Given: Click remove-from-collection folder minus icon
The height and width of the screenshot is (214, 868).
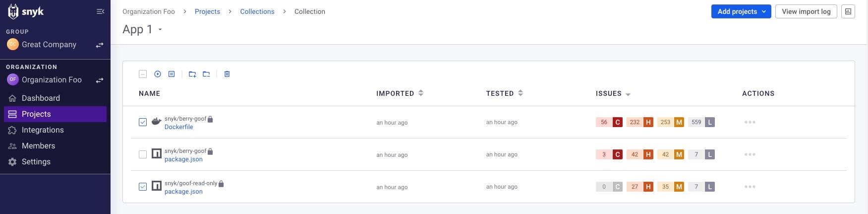Looking at the screenshot, I should pyautogui.click(x=206, y=74).
